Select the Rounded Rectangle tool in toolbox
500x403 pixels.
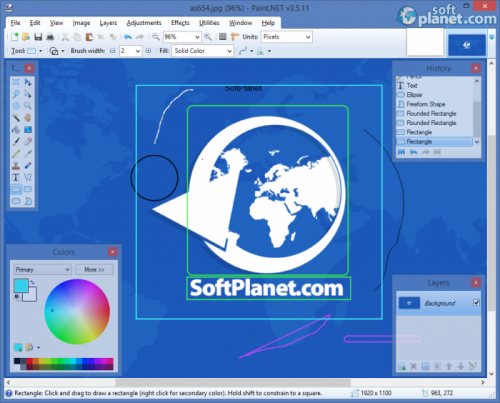pyautogui.click(x=28, y=189)
